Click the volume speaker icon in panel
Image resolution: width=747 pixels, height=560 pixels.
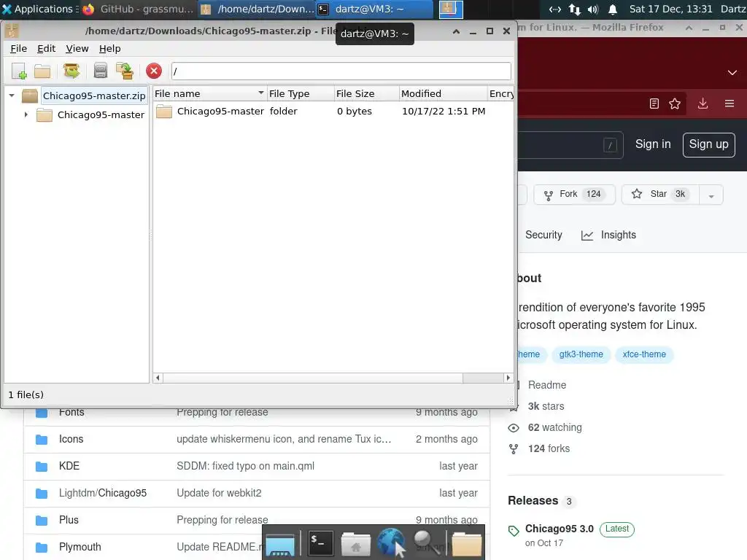tap(593, 9)
